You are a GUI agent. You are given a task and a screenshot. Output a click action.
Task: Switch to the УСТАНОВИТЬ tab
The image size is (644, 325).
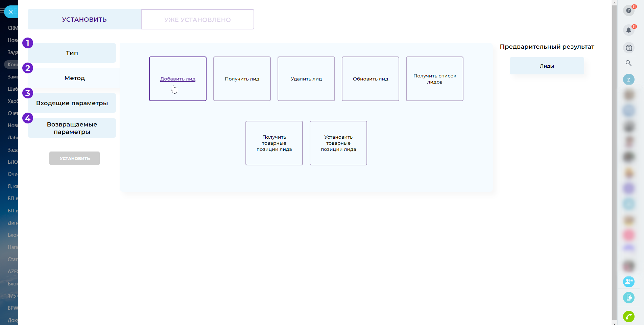[x=85, y=19]
